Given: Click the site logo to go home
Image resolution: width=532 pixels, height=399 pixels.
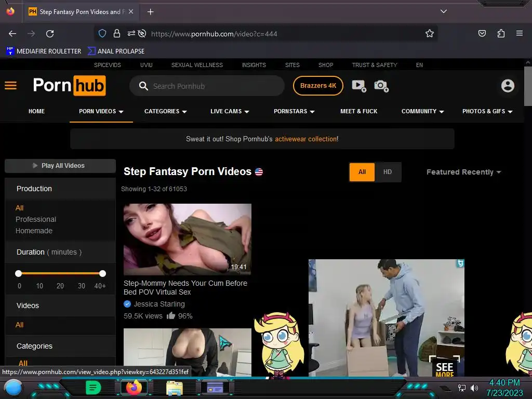Looking at the screenshot, I should [x=69, y=86].
